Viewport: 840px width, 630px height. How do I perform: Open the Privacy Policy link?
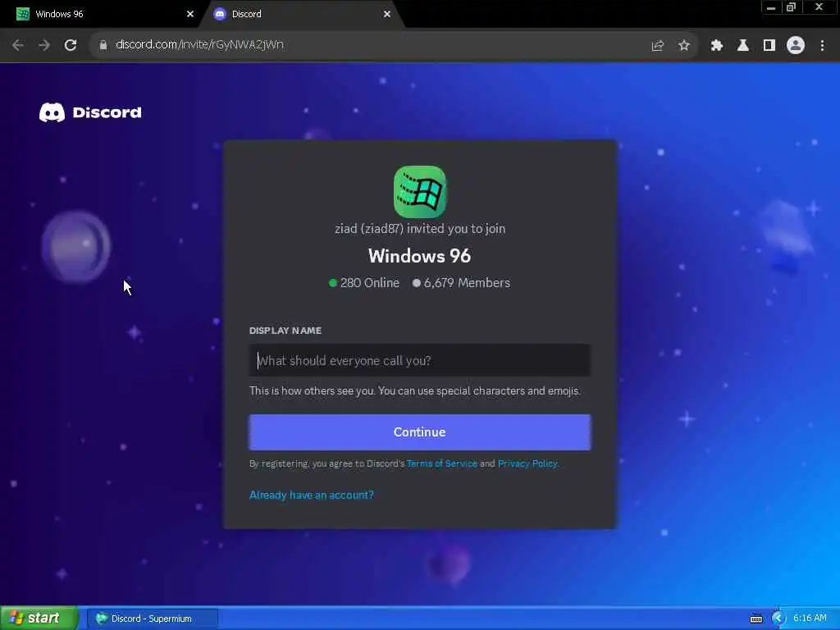point(527,463)
